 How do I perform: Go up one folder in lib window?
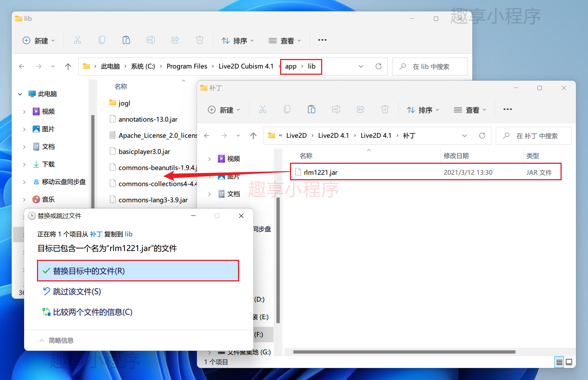point(68,66)
